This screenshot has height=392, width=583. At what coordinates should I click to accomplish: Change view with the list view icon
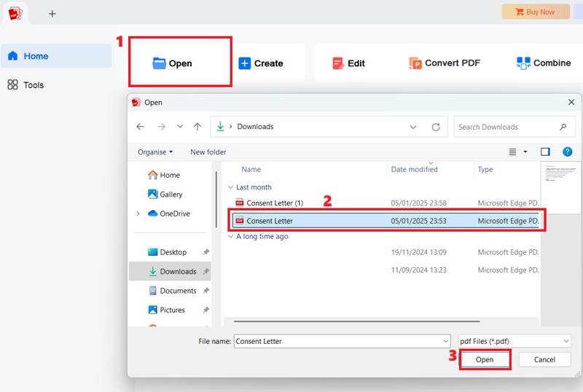(512, 152)
